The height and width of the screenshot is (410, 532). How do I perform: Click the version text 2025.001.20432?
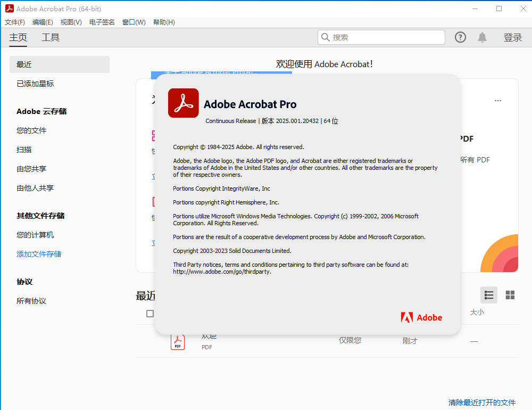[297, 121]
